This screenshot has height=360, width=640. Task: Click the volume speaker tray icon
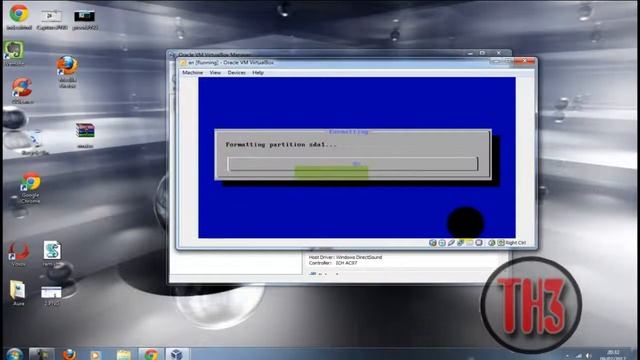click(589, 356)
